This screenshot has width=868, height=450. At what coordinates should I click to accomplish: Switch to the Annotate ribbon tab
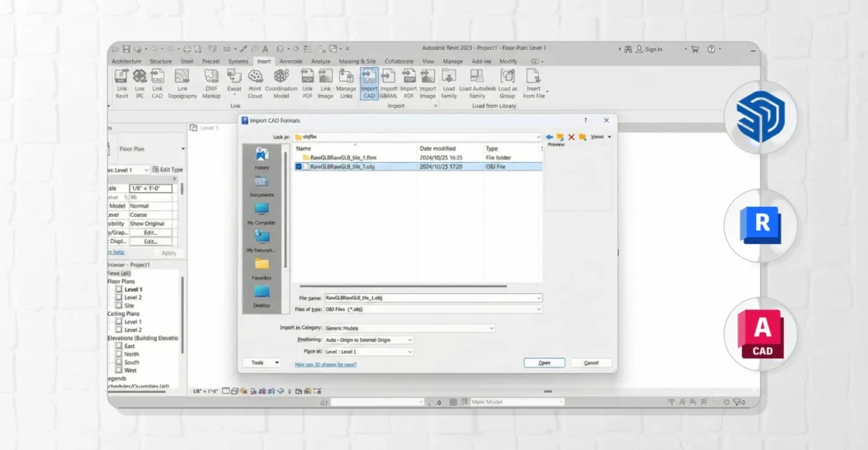click(291, 61)
